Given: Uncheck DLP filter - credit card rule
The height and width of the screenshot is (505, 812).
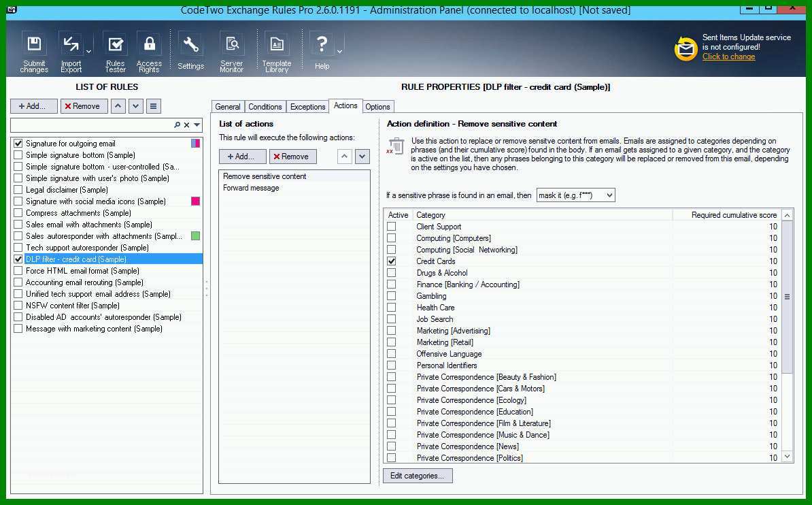Looking at the screenshot, I should (x=18, y=259).
